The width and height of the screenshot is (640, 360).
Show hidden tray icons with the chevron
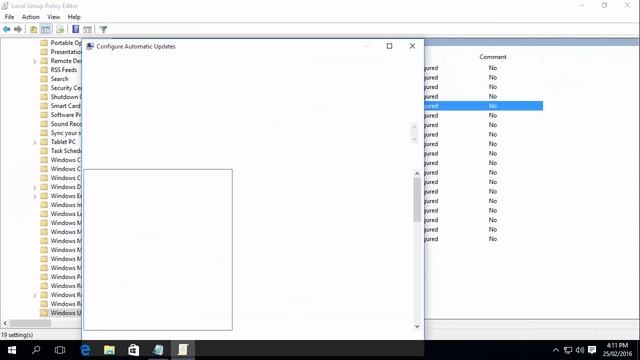(x=556, y=350)
